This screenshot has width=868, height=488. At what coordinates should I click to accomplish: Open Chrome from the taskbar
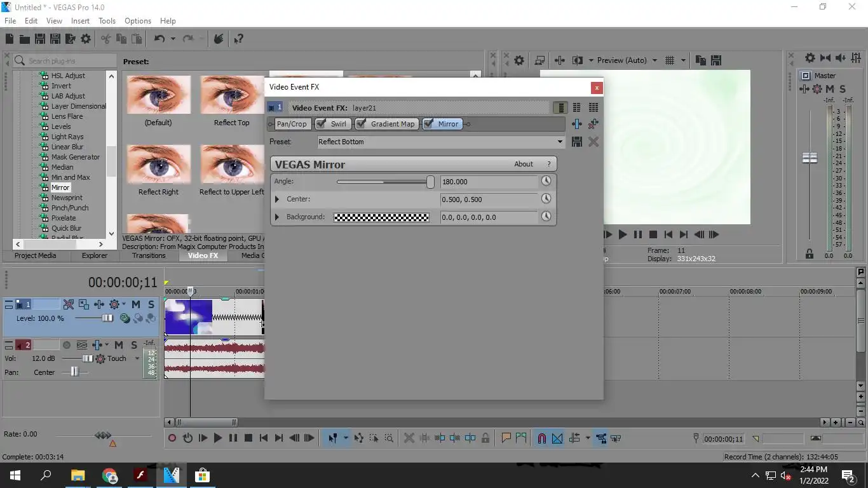[x=109, y=475]
